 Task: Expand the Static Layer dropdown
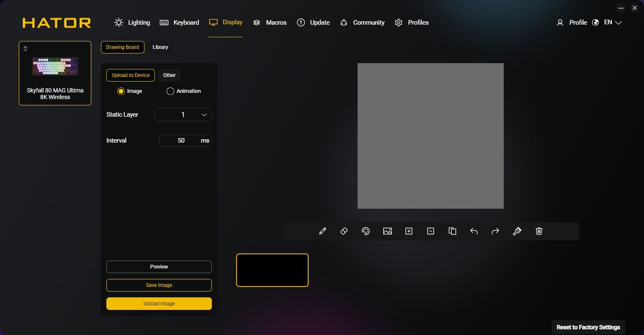pyautogui.click(x=183, y=115)
